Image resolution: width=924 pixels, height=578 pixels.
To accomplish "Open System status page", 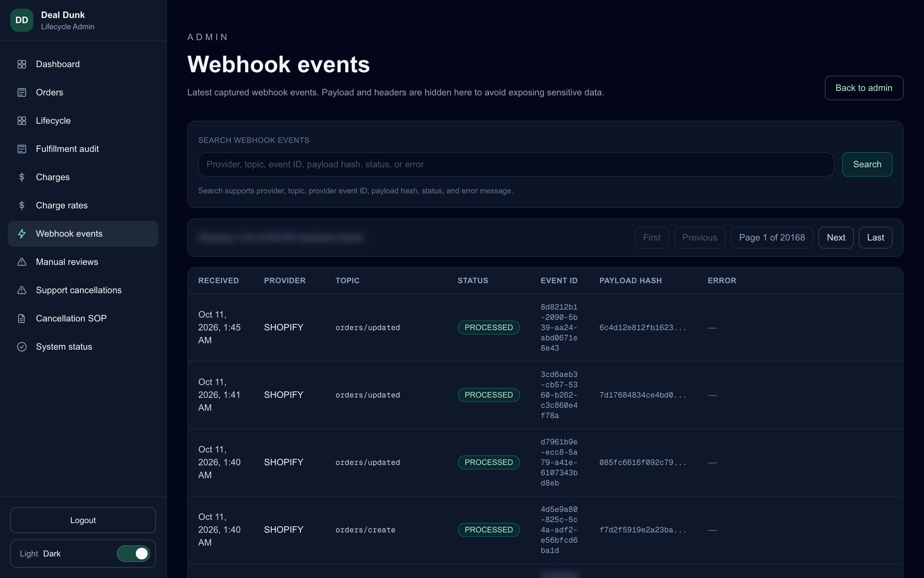I will coord(83,347).
